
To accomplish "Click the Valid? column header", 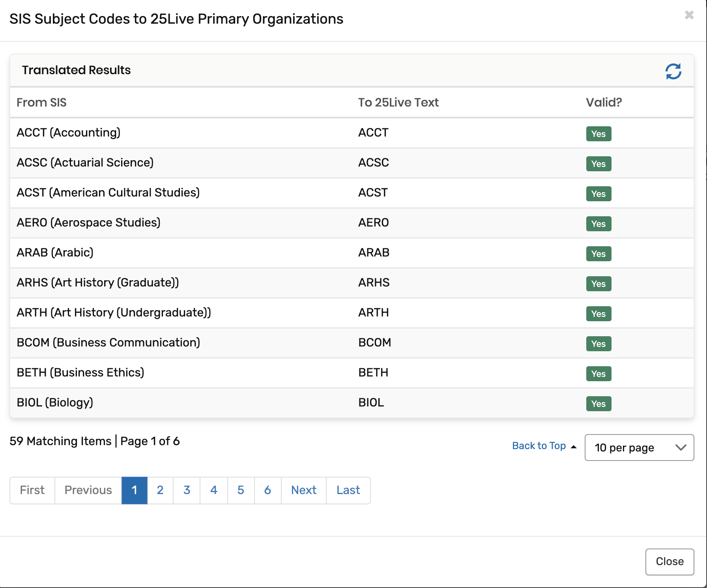I will [x=604, y=103].
